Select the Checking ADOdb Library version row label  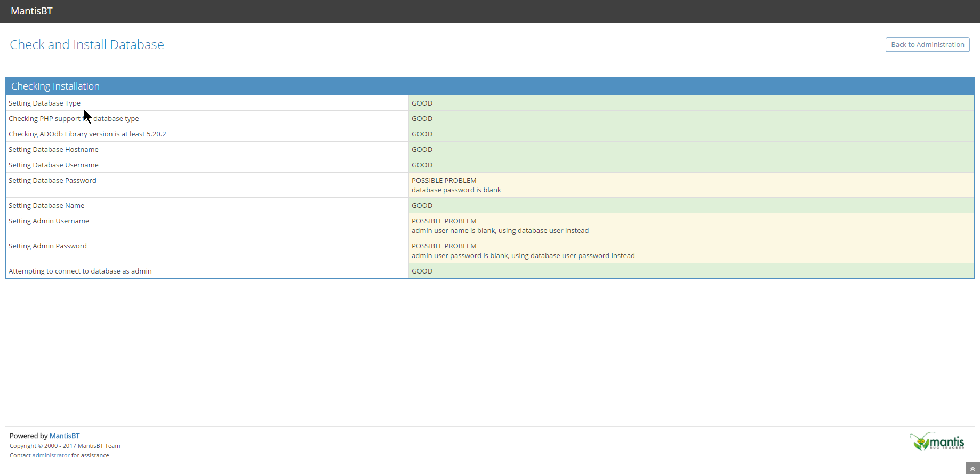87,134
